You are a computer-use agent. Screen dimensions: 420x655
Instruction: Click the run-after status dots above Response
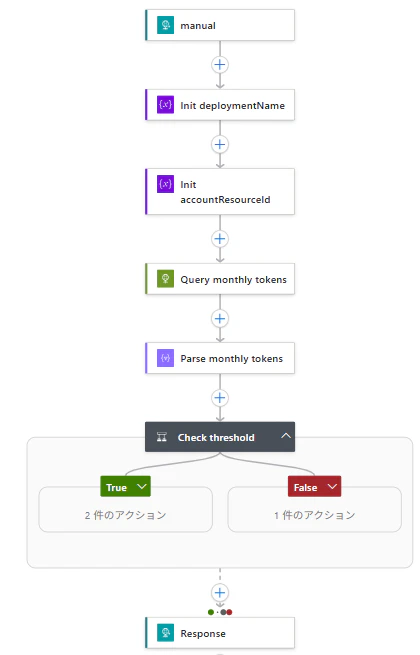click(220, 612)
